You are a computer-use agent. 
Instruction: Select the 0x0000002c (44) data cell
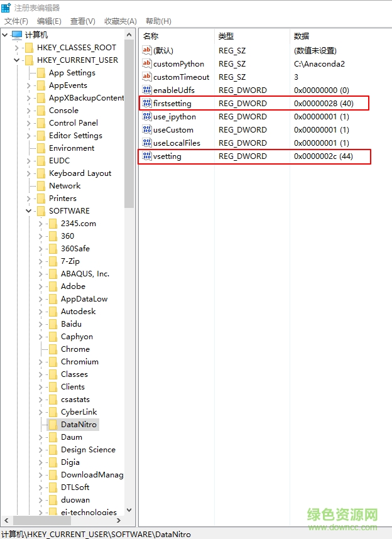pyautogui.click(x=324, y=156)
